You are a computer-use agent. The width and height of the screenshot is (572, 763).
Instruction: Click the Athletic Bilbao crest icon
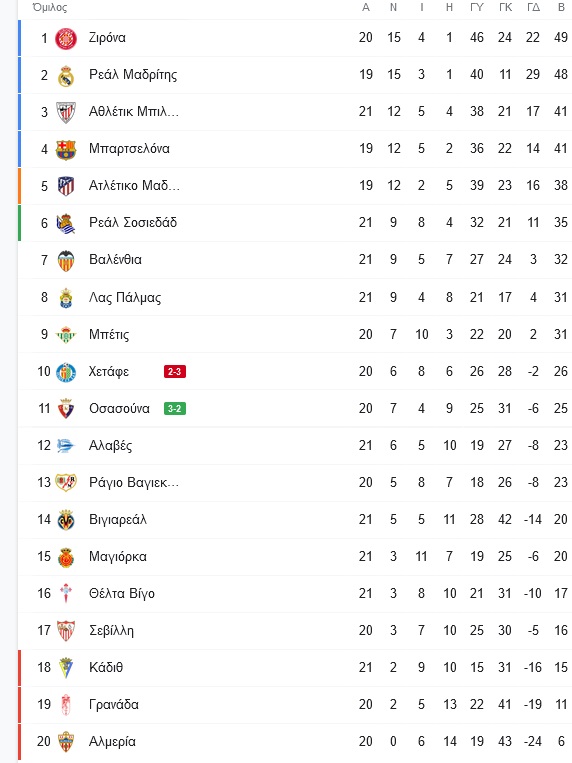click(x=66, y=112)
